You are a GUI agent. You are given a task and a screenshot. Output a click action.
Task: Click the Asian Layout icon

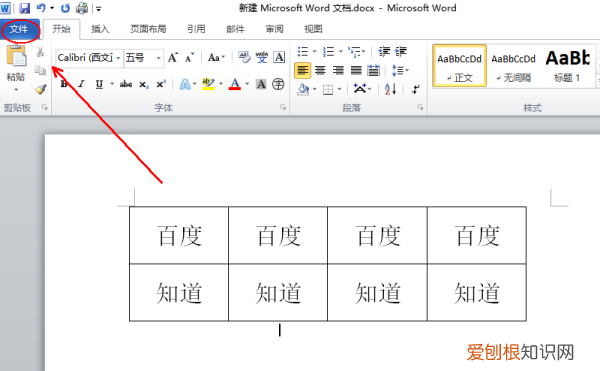[x=359, y=89]
